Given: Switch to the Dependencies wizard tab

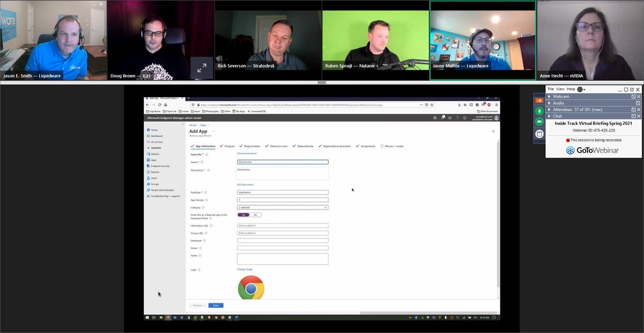Looking at the screenshot, I should click(x=303, y=146).
